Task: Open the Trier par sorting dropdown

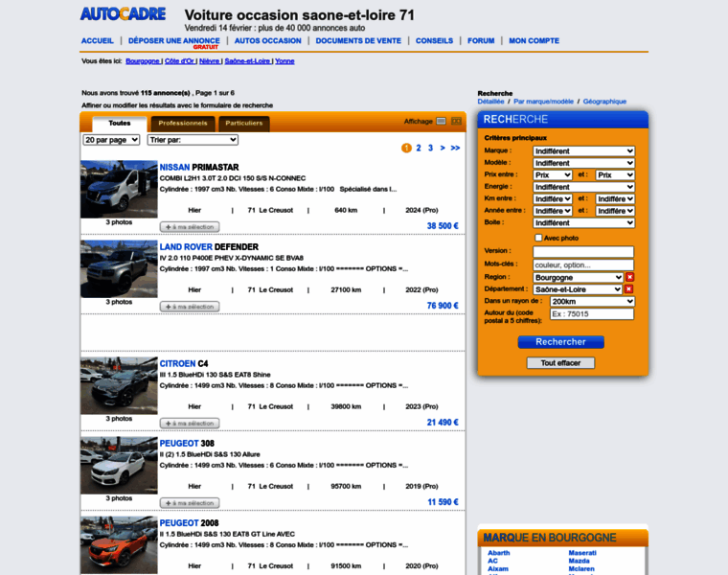Action: [193, 140]
